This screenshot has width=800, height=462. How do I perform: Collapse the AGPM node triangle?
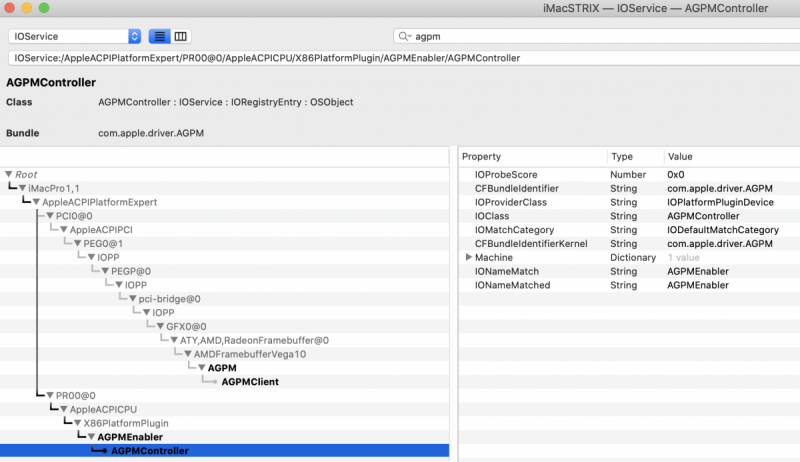[202, 368]
